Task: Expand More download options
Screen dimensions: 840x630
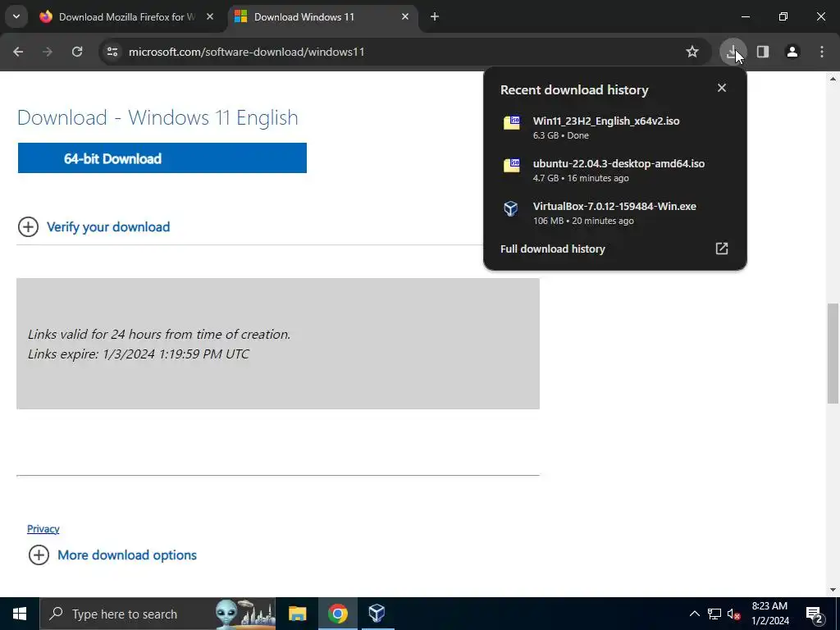Action: point(112,555)
